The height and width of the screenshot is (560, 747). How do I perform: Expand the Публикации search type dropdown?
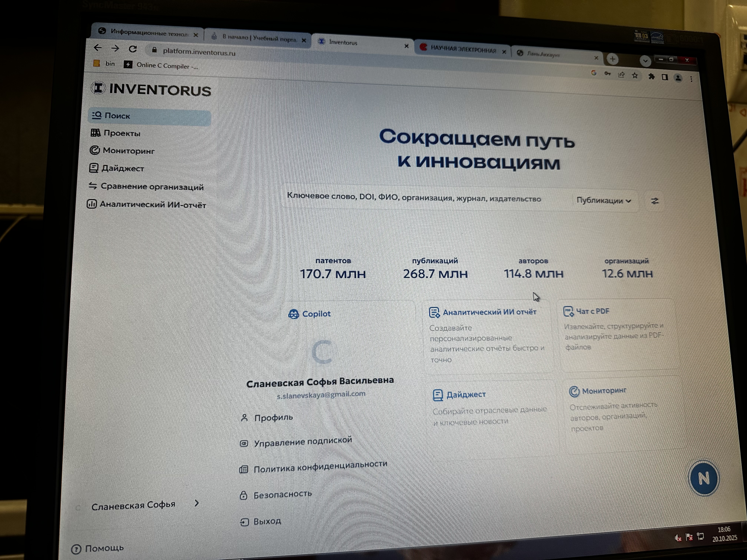(x=603, y=201)
